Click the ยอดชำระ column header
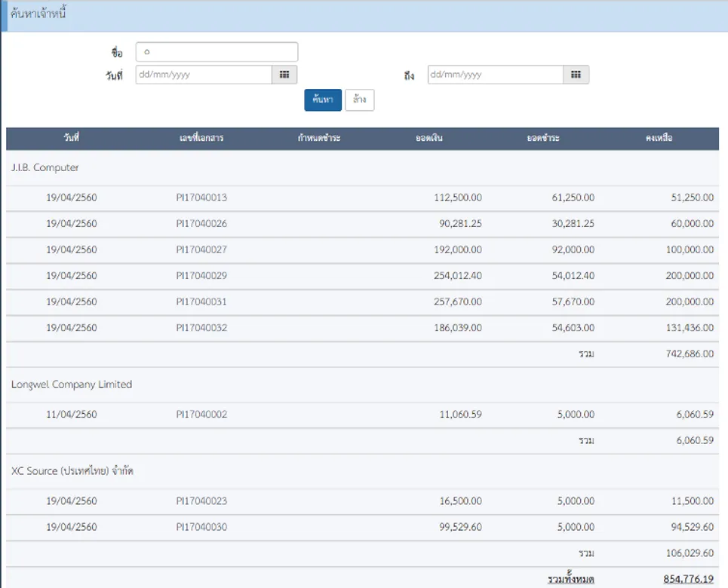The image size is (728, 588). [542, 139]
